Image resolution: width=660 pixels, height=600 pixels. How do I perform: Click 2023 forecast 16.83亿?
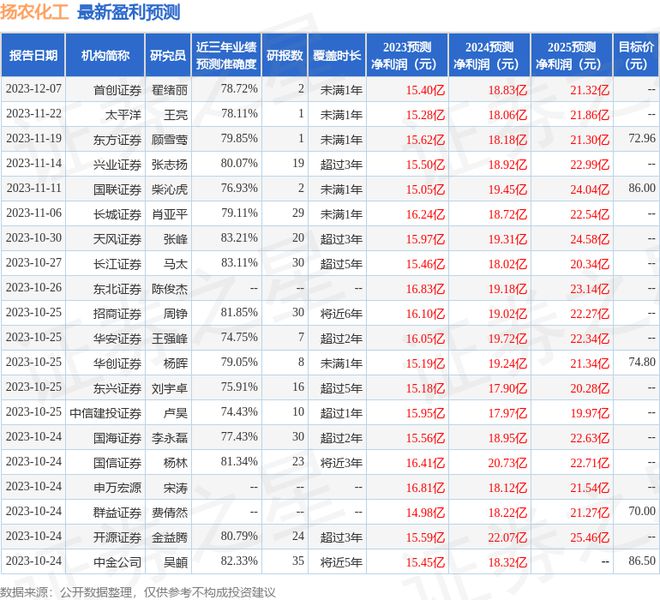point(425,289)
